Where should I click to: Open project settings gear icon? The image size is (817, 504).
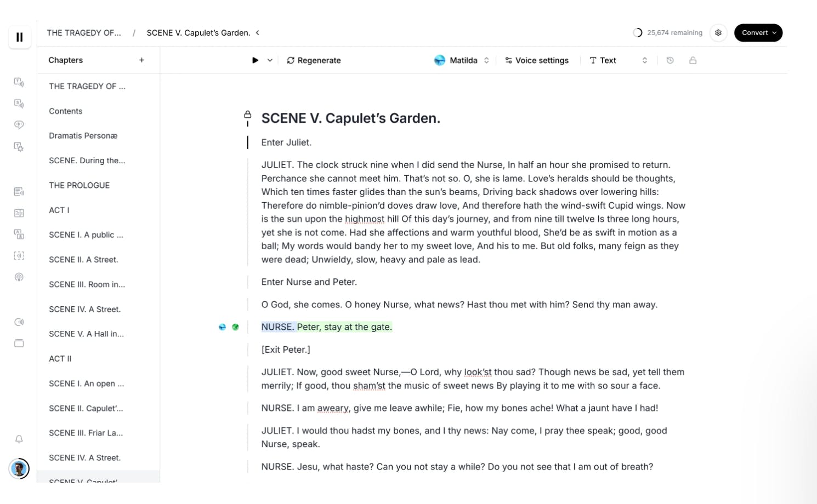point(718,33)
